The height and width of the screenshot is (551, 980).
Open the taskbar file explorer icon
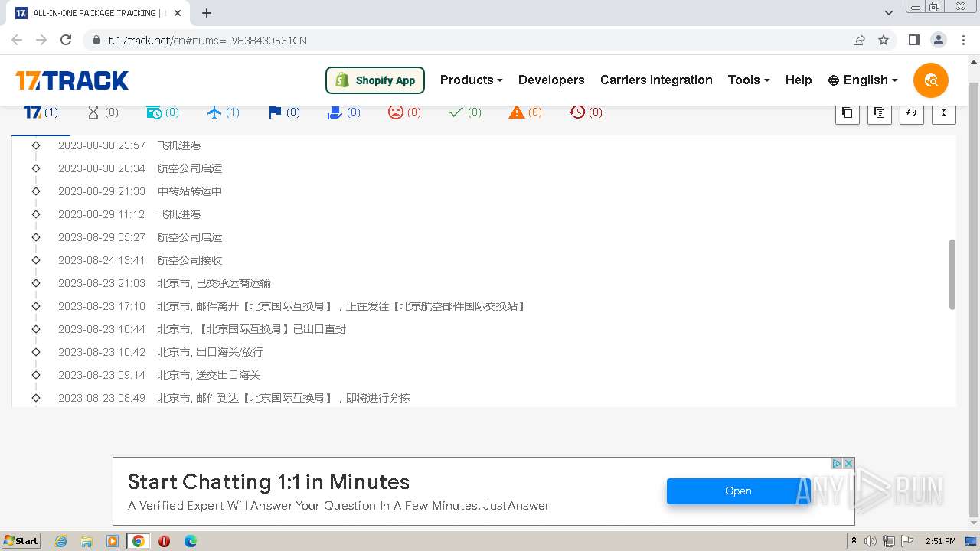coord(87,541)
